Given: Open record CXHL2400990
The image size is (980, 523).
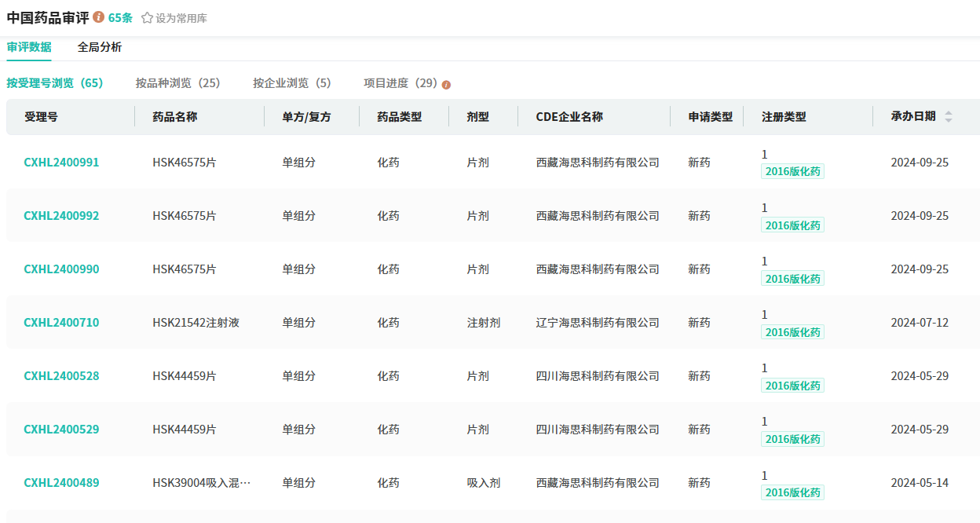Looking at the screenshot, I should [61, 269].
